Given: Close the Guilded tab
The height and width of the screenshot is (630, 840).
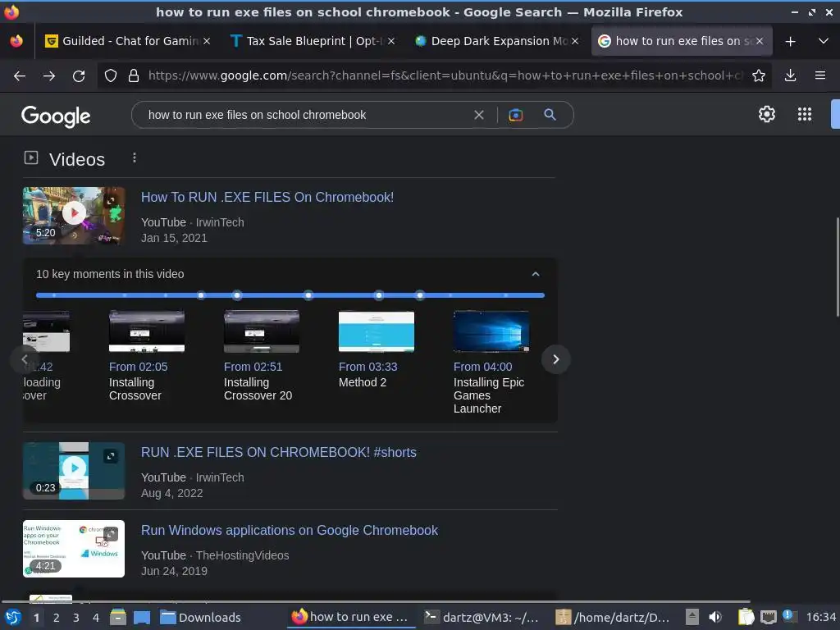Looking at the screenshot, I should (x=207, y=41).
